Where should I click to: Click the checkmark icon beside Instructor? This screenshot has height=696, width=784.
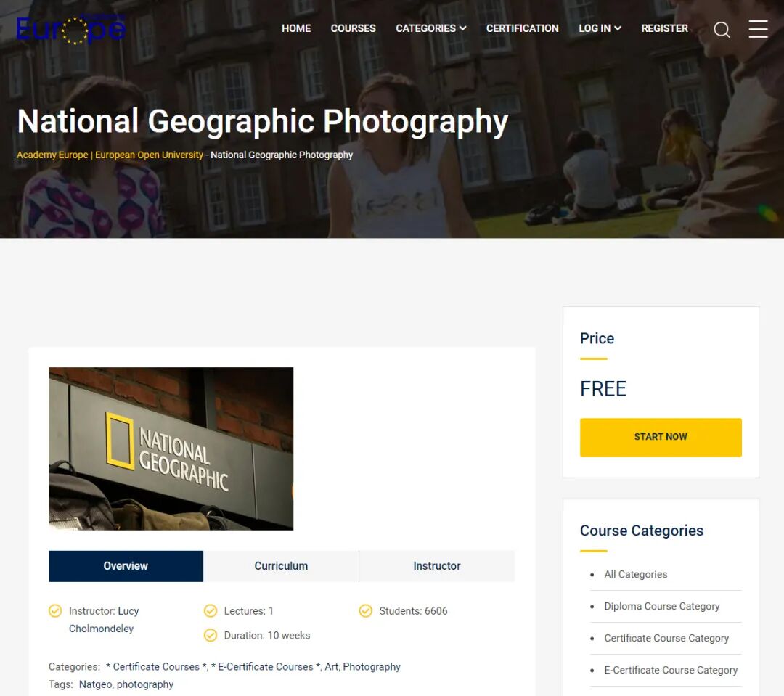click(x=55, y=610)
